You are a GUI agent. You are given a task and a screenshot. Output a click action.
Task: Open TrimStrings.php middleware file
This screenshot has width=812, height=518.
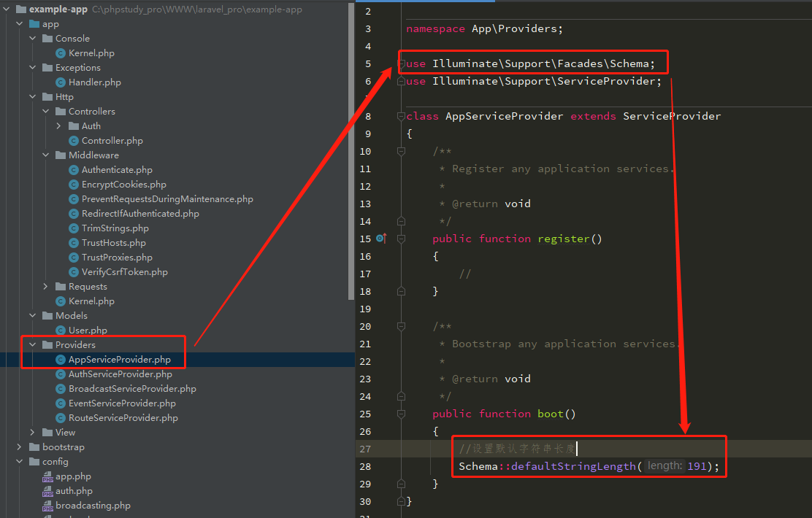(115, 228)
